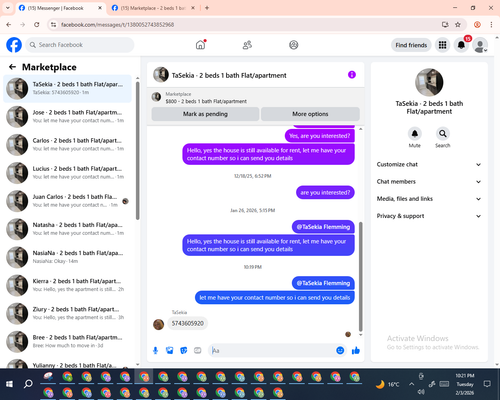Image resolution: width=500 pixels, height=400 pixels.
Task: Open the Facebook logo home link
Action: coord(14,45)
